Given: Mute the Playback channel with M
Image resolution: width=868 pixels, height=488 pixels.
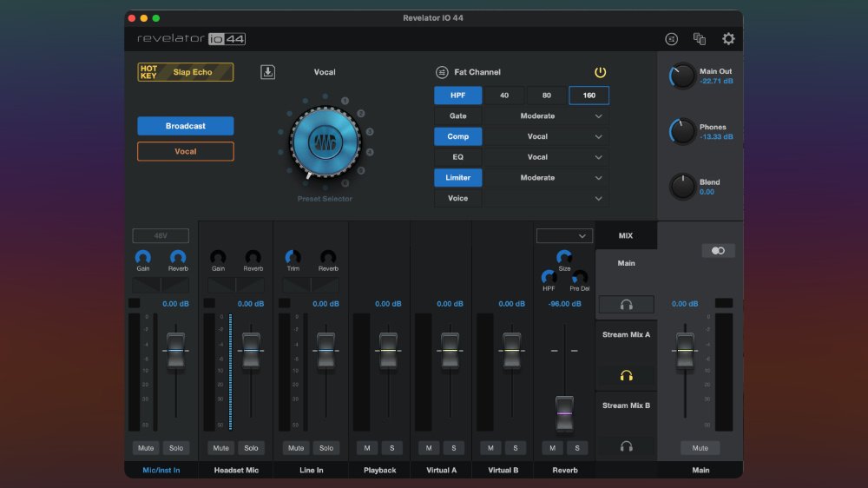Looking at the screenshot, I should 367,447.
